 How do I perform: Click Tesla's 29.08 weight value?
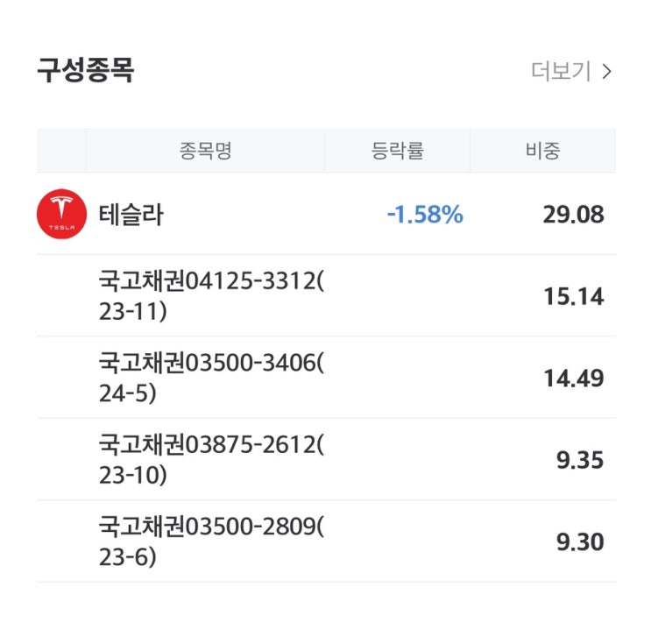[573, 215]
